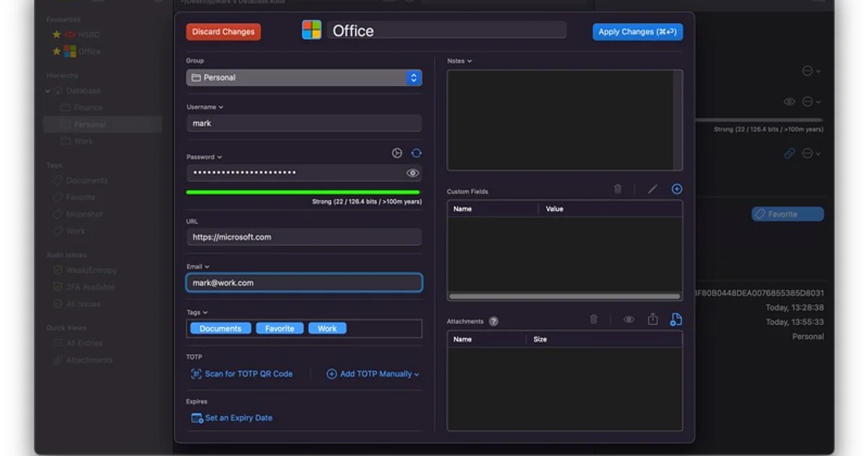Click the Custom Fields Name column header
Screen dimensions: 868x456
click(x=493, y=209)
